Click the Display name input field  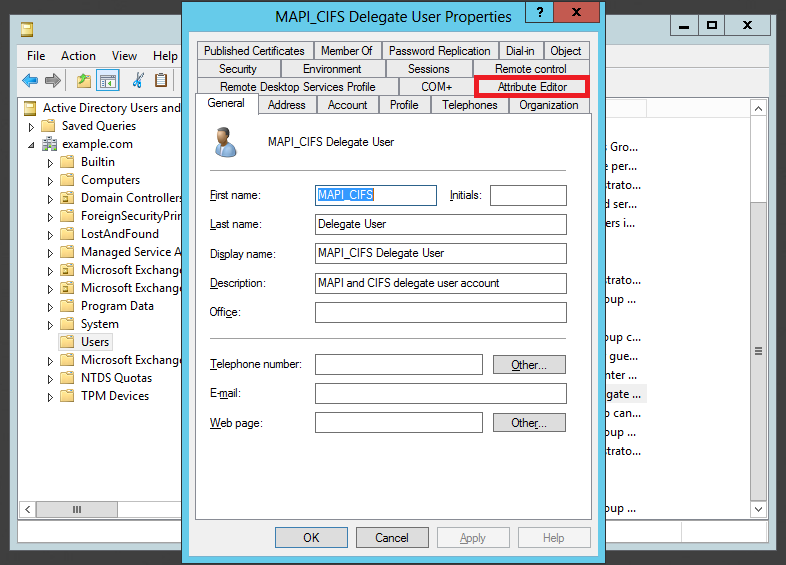[441, 253]
